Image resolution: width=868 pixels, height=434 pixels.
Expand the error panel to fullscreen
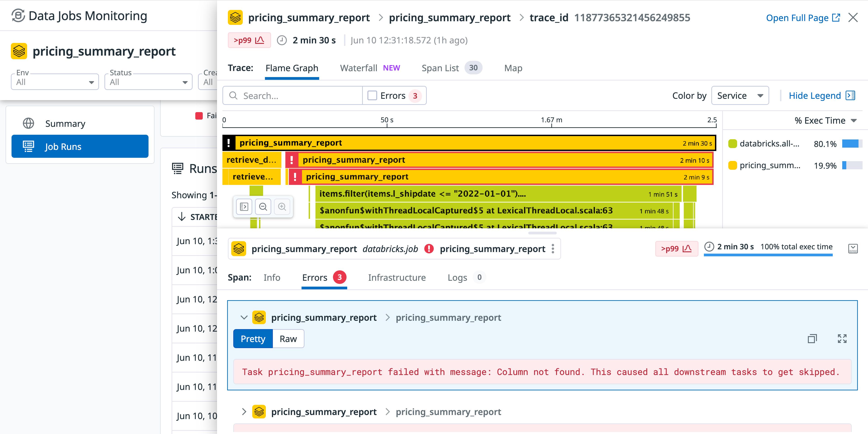pyautogui.click(x=842, y=339)
